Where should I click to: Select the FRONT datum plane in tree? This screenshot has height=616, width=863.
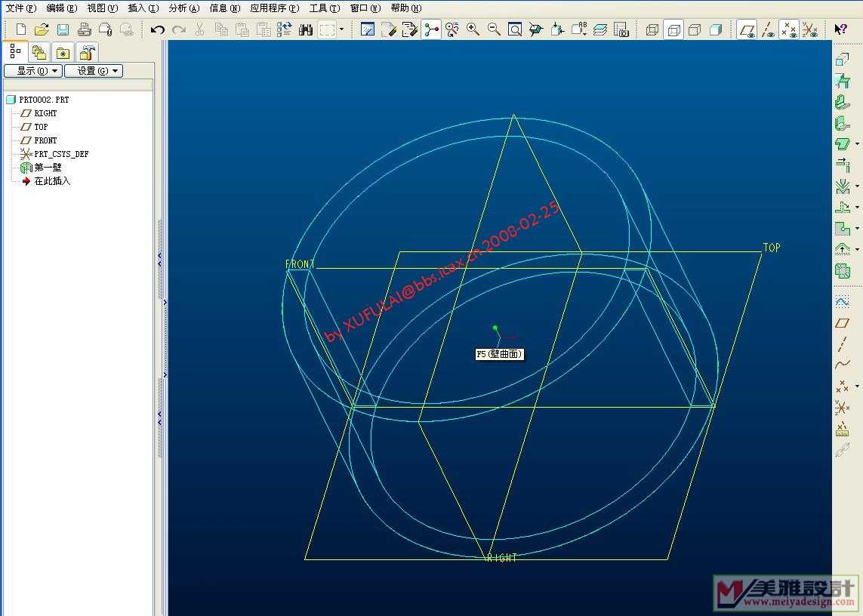tap(45, 140)
